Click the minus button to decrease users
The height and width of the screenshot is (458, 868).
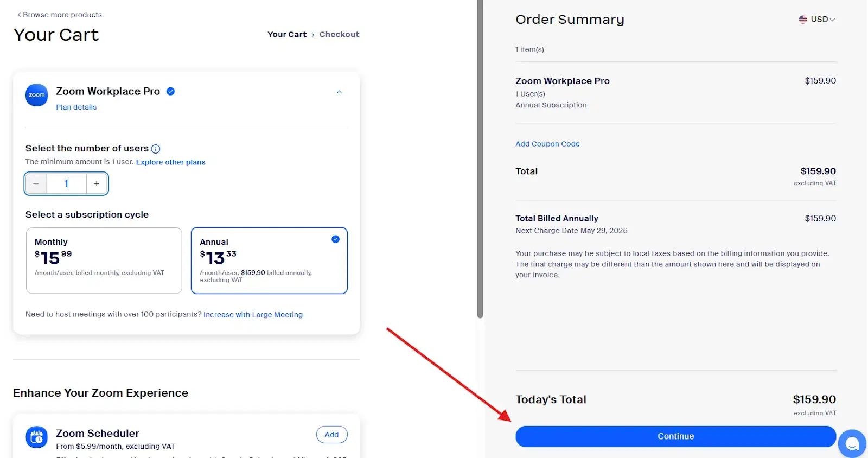pyautogui.click(x=35, y=183)
